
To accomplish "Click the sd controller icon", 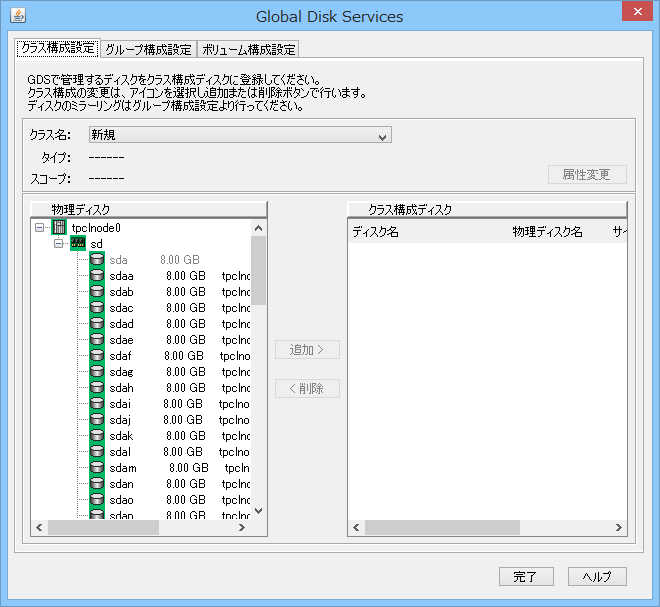I will click(78, 243).
